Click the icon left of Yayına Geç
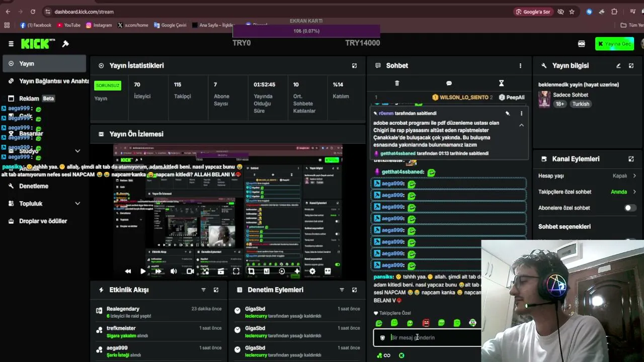 point(582,44)
